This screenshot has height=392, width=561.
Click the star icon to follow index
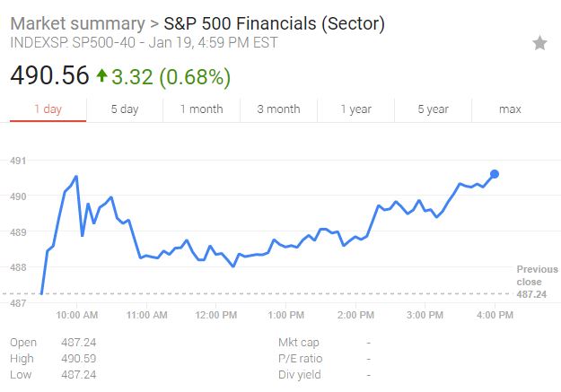point(539,43)
